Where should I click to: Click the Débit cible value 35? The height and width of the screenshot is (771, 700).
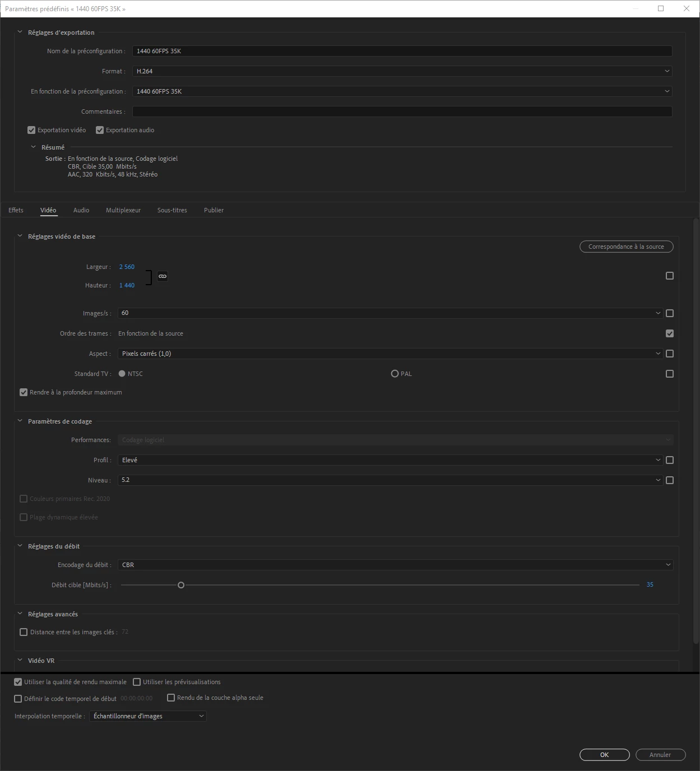coord(650,584)
